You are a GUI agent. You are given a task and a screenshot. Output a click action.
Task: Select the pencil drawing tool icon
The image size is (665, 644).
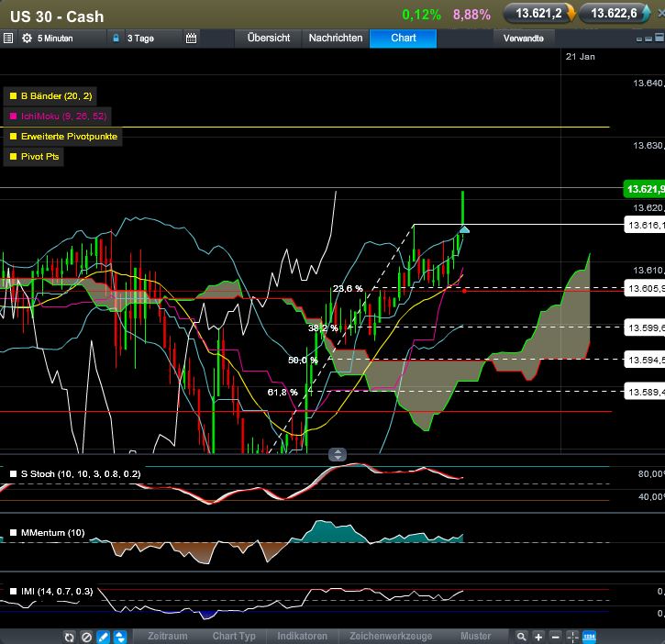tap(103, 636)
